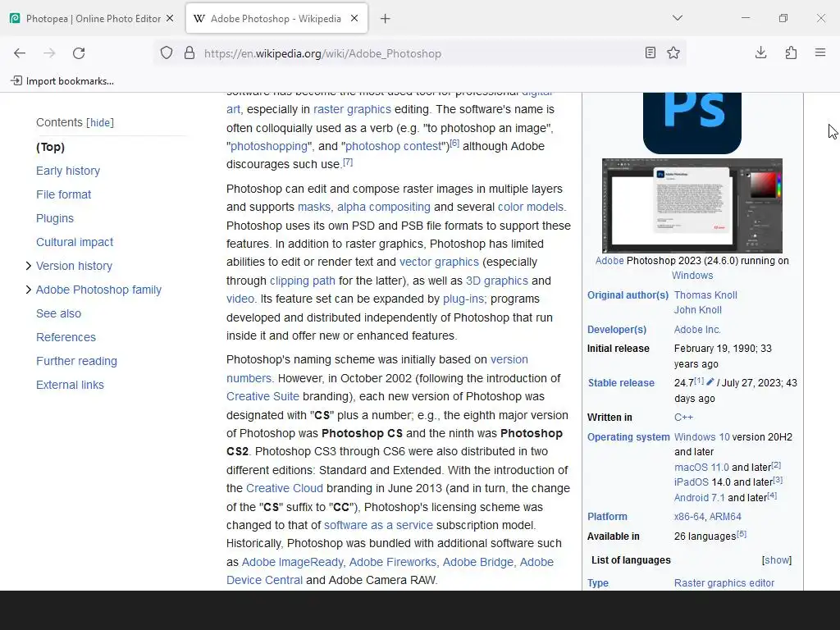Screen dimensions: 840x630
Task: Reload the current page
Action: [79, 53]
